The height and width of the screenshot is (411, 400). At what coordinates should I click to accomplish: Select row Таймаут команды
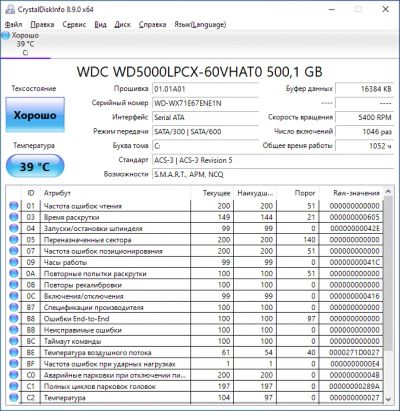[195, 341]
